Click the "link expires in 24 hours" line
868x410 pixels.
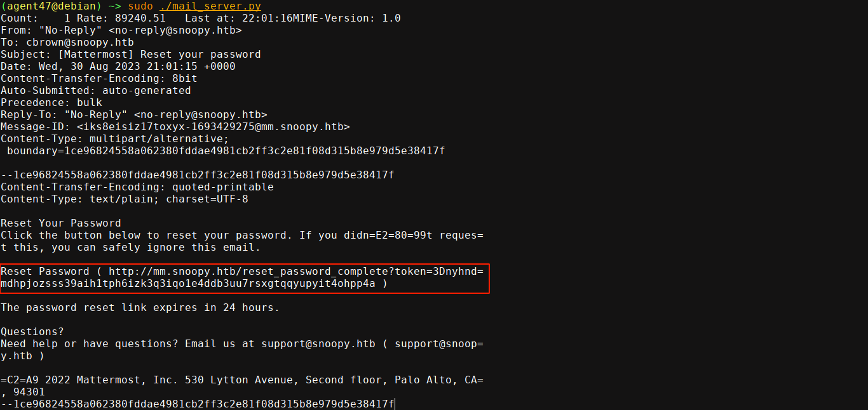click(140, 308)
